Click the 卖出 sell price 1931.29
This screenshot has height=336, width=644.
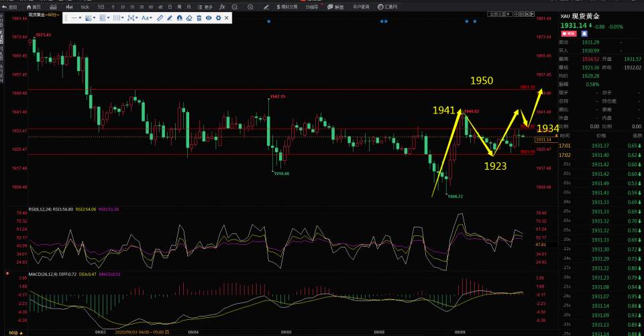point(590,42)
